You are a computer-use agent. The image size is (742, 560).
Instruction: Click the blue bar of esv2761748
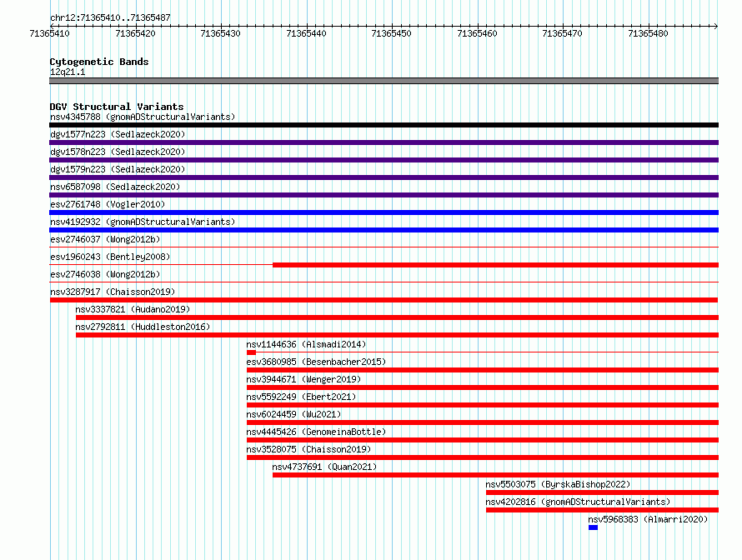[x=384, y=212]
